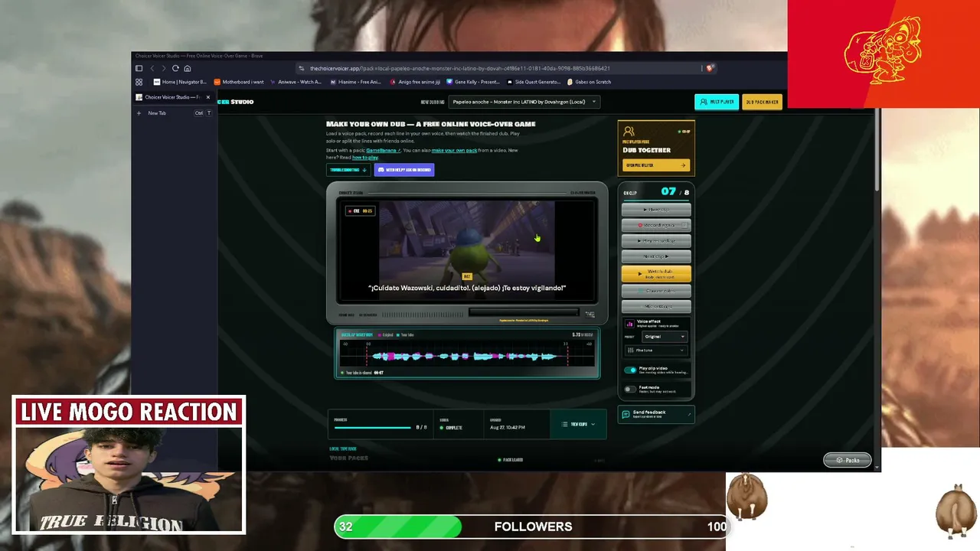Open the Aniwave bookmark

(295, 82)
